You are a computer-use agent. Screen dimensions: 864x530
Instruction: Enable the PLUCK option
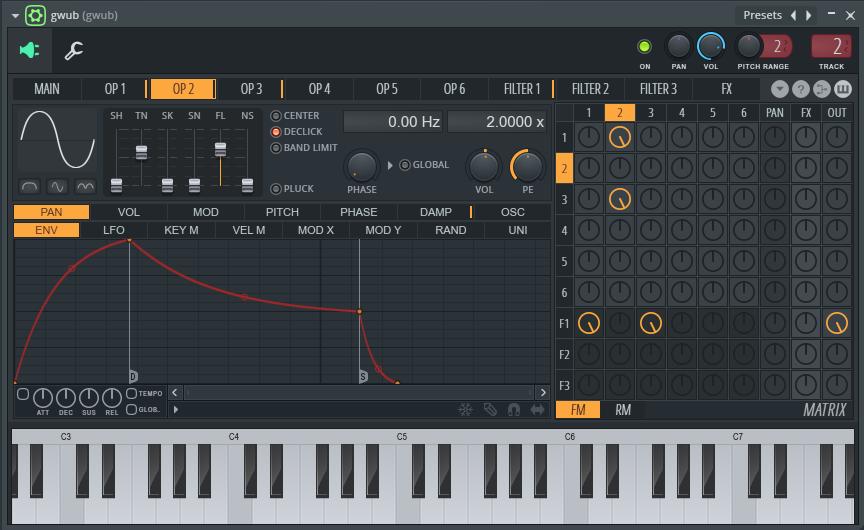(293, 189)
